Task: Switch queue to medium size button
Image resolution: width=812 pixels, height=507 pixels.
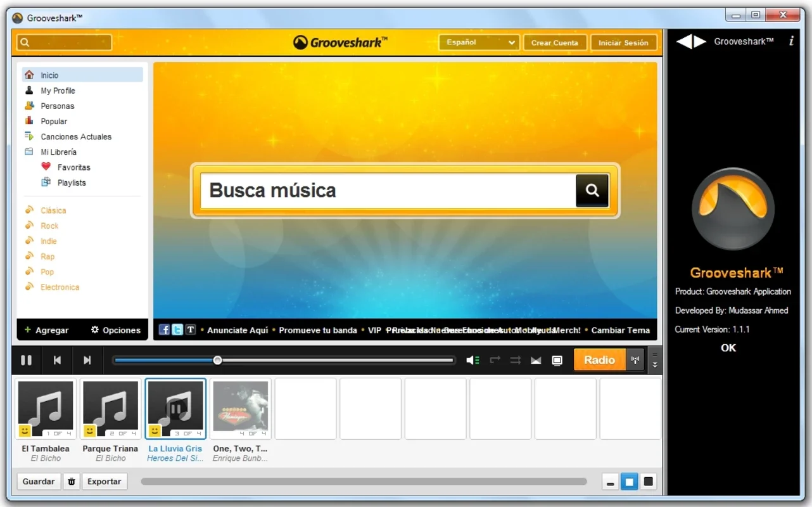Action: (x=630, y=482)
